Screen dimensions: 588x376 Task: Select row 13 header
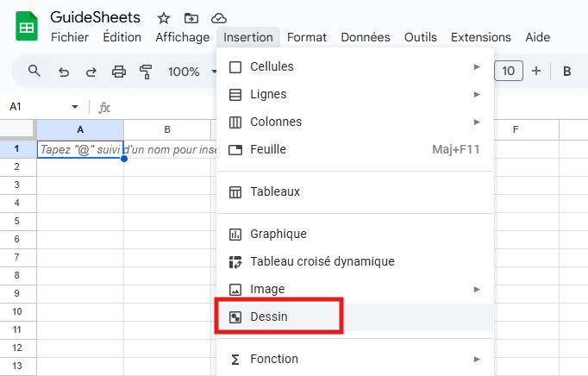[17, 366]
